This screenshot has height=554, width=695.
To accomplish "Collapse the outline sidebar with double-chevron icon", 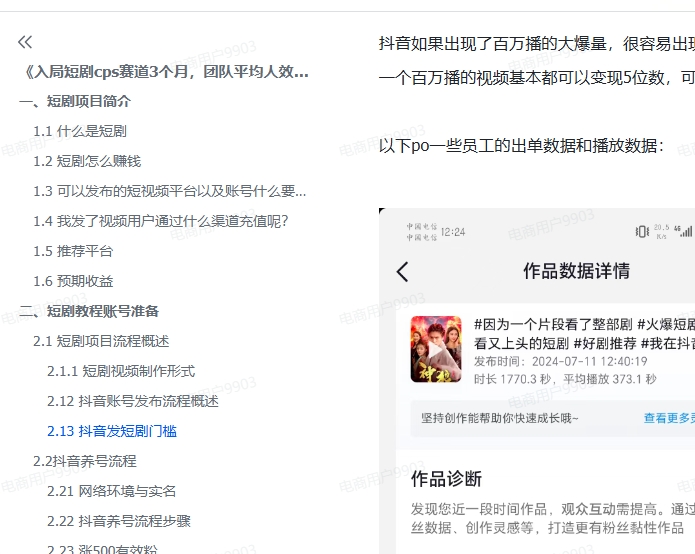I will point(25,42).
